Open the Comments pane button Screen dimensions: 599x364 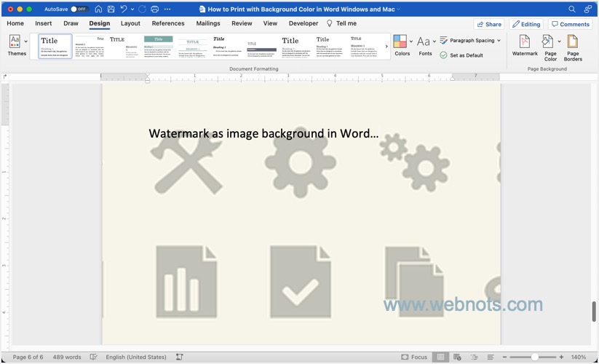point(570,24)
